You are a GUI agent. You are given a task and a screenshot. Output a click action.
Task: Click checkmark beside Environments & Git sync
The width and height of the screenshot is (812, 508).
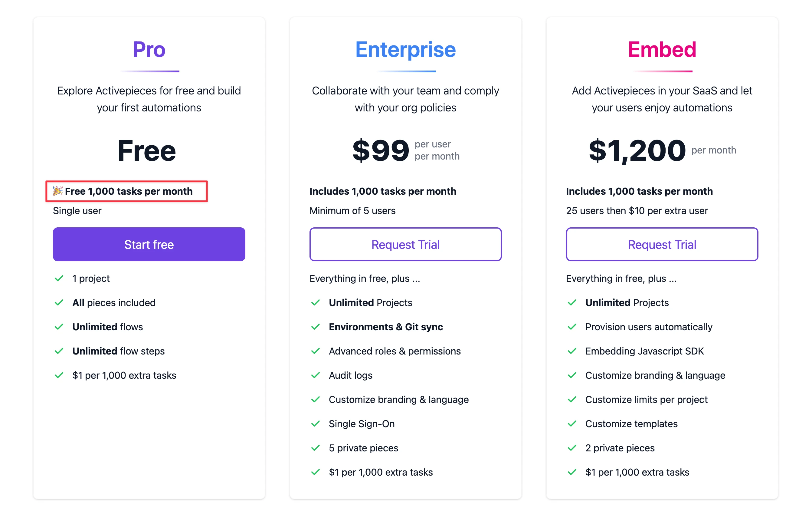pyautogui.click(x=316, y=327)
